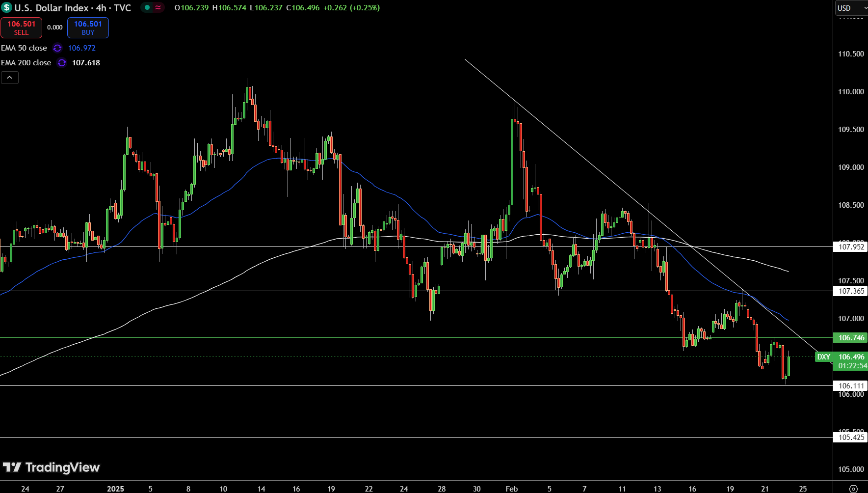Click the 25 date label on time axis
Image resolution: width=868 pixels, height=493 pixels.
[803, 489]
